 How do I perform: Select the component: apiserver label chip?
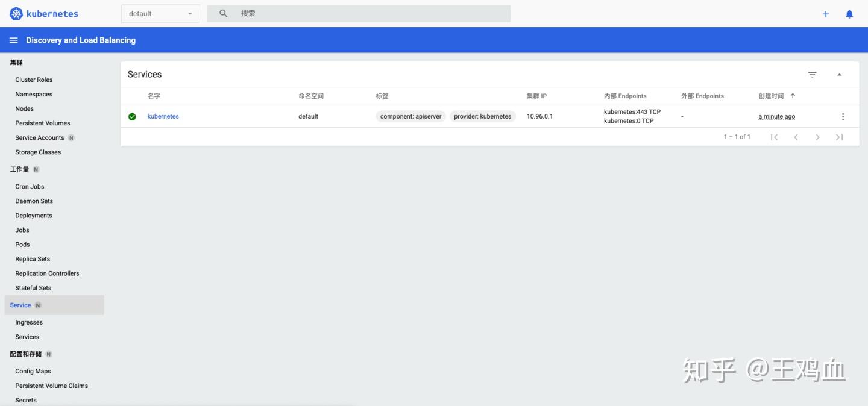410,116
